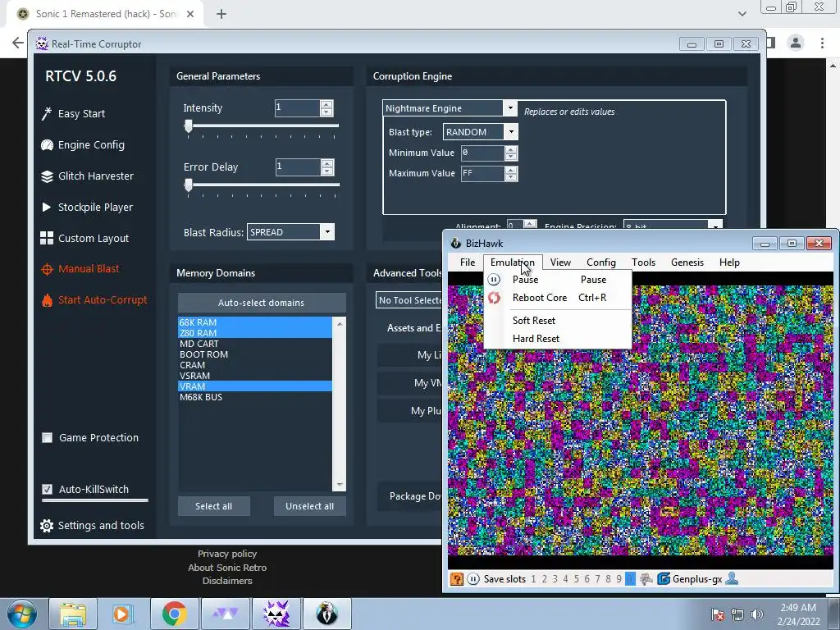Image resolution: width=840 pixels, height=630 pixels.
Task: Open the BizHawk File menu
Action: [x=468, y=262]
